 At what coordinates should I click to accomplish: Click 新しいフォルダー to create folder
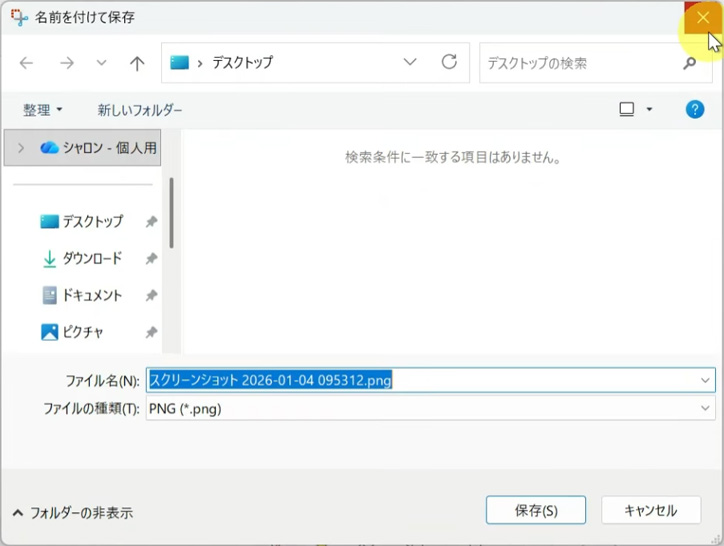pyautogui.click(x=139, y=109)
